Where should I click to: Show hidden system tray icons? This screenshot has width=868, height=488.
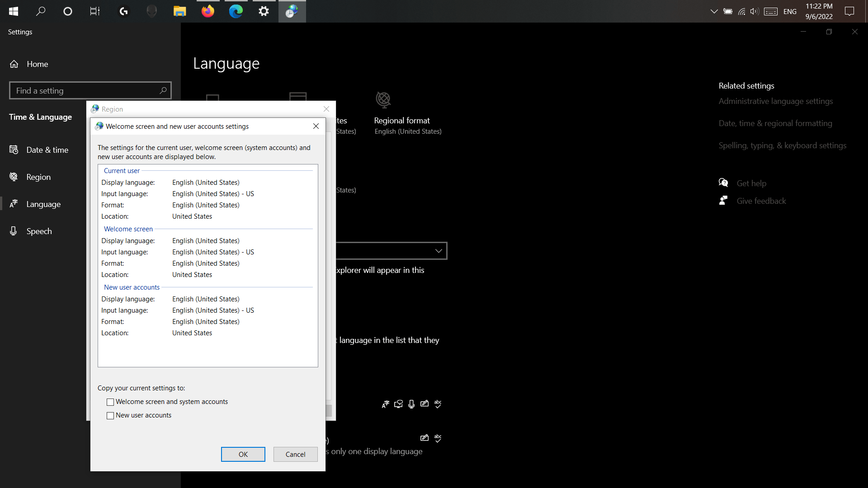tap(714, 11)
